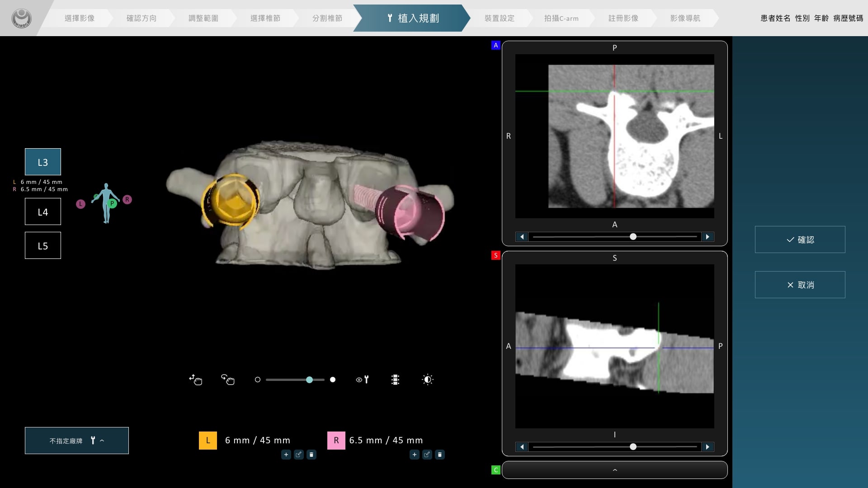Select the pink R screw swatch
This screenshot has width=868, height=488.
336,440
